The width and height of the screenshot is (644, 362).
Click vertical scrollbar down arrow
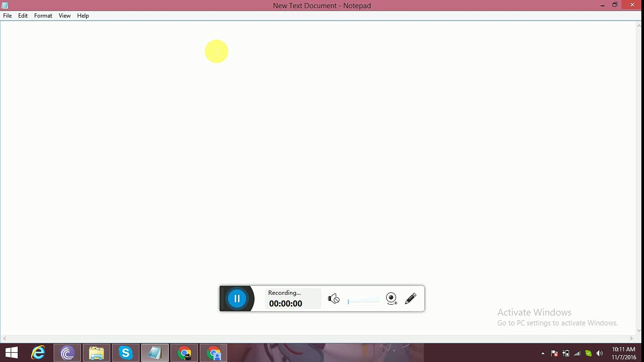[x=639, y=330]
